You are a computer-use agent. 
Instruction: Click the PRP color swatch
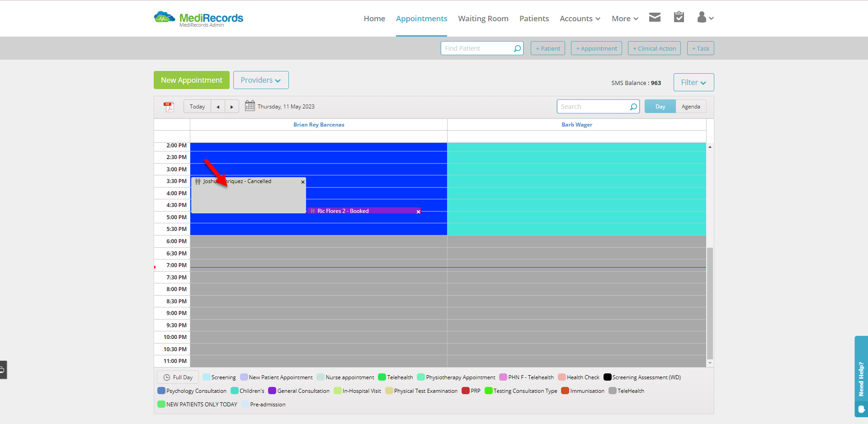(466, 391)
